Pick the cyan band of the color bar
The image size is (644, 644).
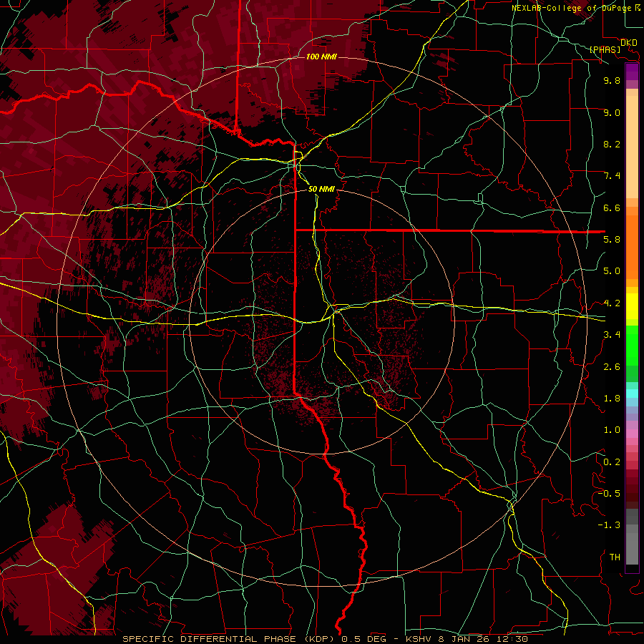pyautogui.click(x=632, y=394)
